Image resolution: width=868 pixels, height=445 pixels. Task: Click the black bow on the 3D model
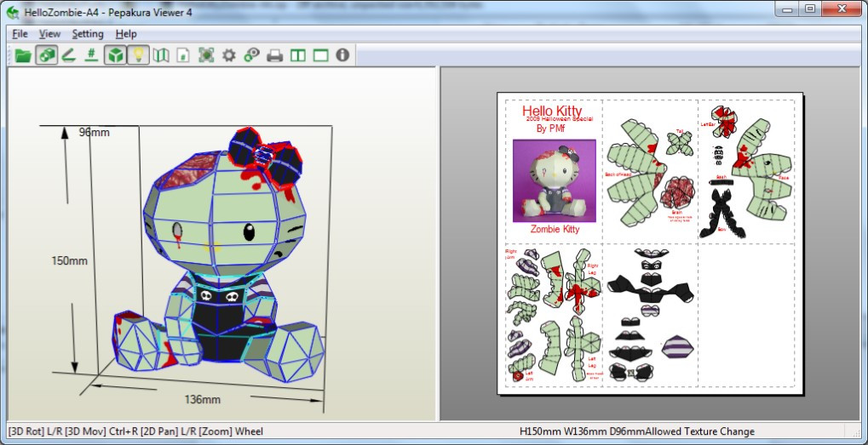266,157
